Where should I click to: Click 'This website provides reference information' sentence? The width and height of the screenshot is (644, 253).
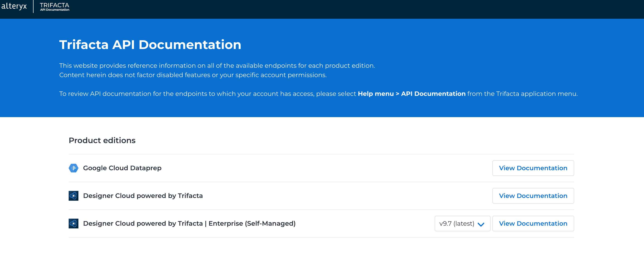[x=217, y=66]
